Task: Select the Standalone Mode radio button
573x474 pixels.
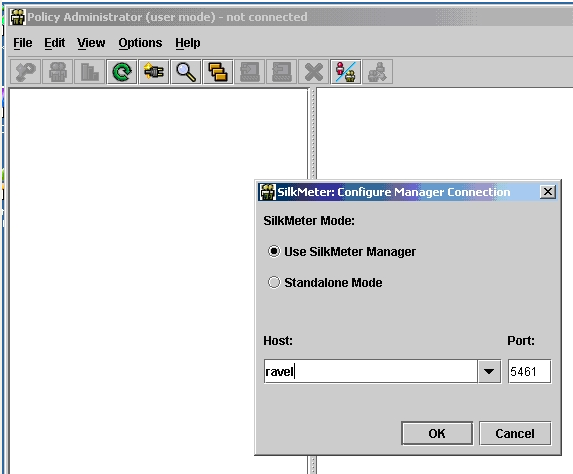Action: pyautogui.click(x=274, y=282)
